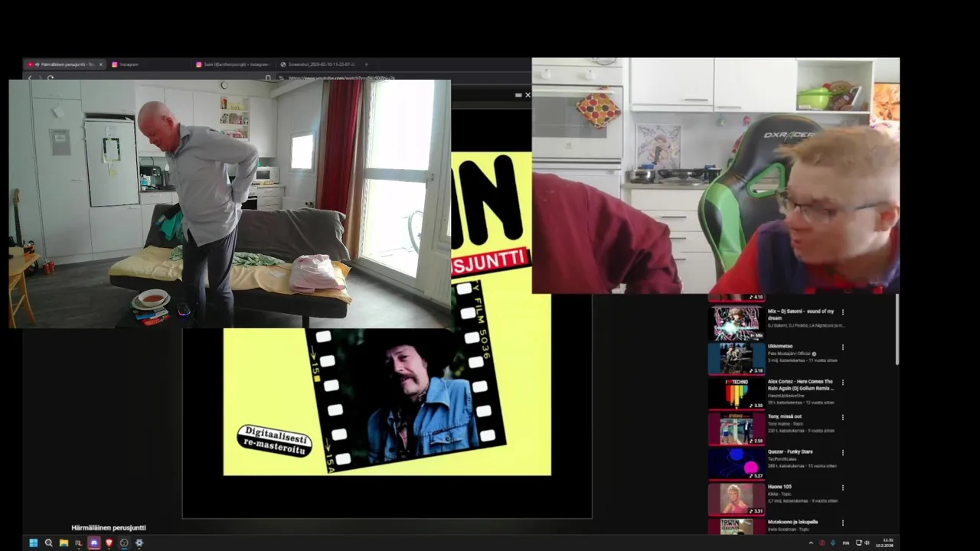Open the Huone 105 video
Image resolution: width=980 pixels, height=551 pixels.
coord(779,487)
